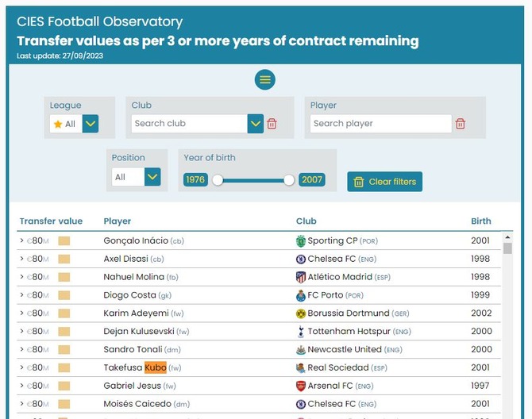Click player name Dejan Kulusevski

139,332
